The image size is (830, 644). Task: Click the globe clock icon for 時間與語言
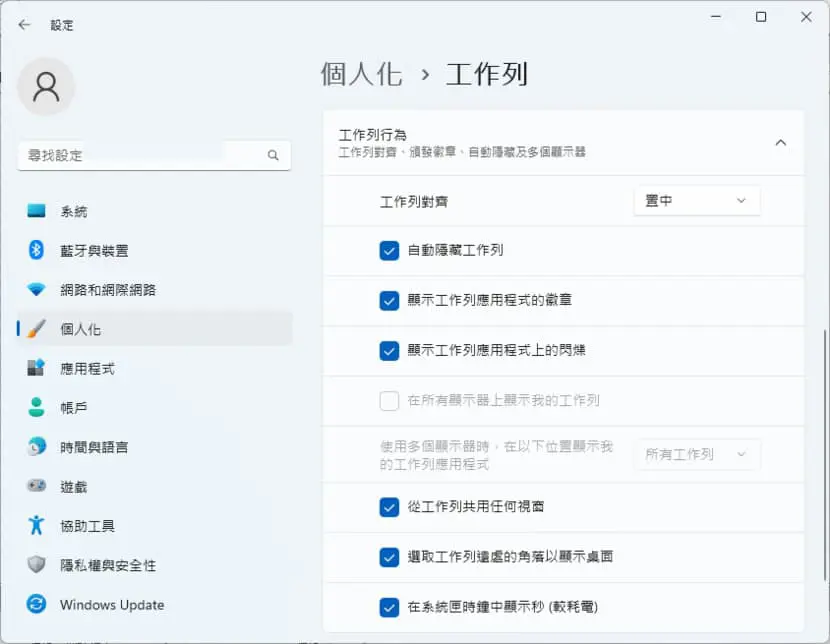coord(36,446)
